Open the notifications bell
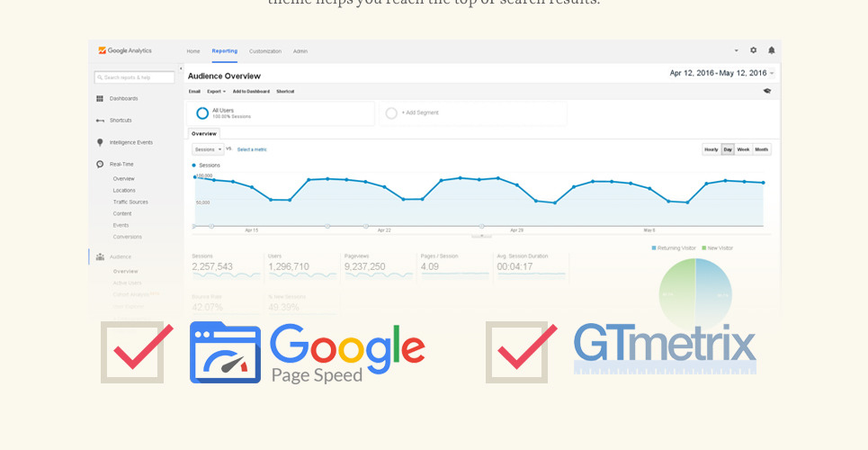The width and height of the screenshot is (868, 450). coord(771,50)
